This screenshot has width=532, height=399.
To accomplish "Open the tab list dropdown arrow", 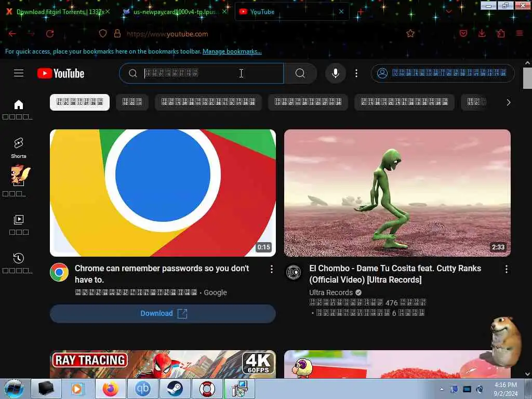I will [x=448, y=12].
